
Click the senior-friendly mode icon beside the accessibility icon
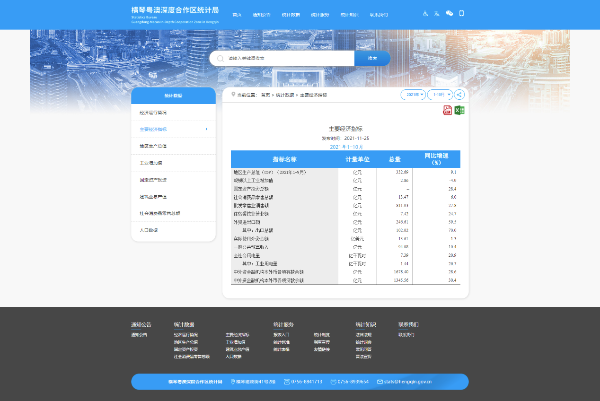coord(437,13)
